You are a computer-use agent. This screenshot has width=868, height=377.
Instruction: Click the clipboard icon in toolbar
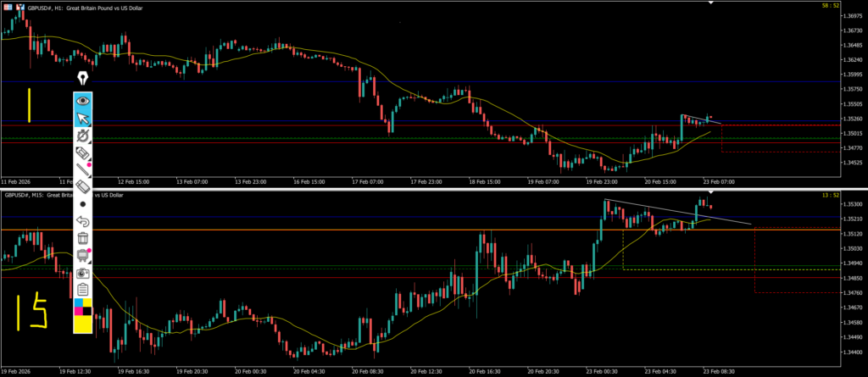point(83,290)
